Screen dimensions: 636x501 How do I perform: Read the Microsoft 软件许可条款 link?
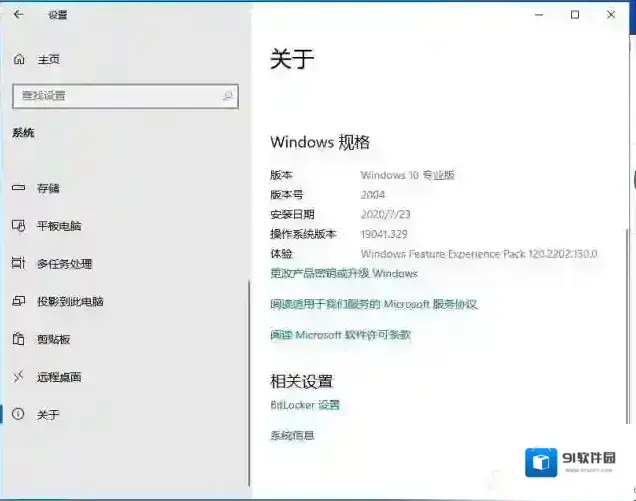340,335
